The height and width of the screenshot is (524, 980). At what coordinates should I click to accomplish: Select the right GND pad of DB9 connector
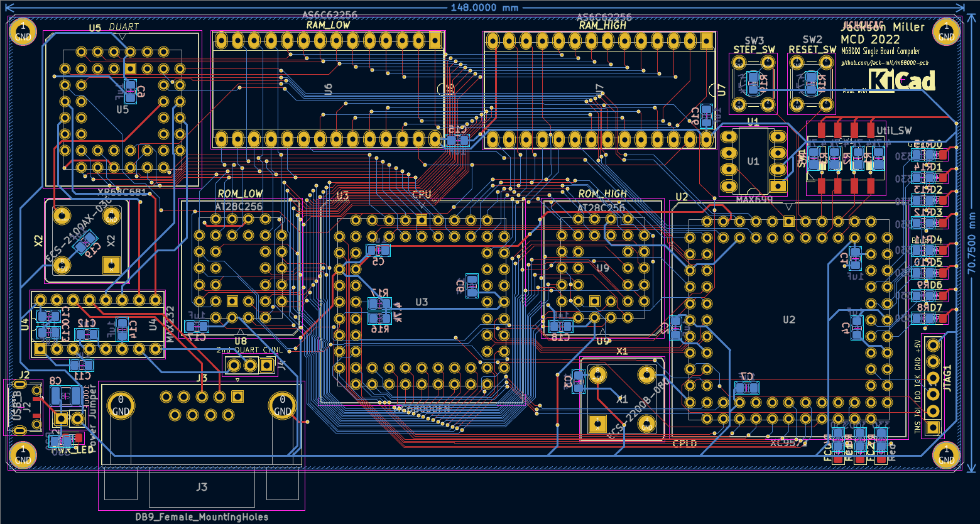(282, 406)
